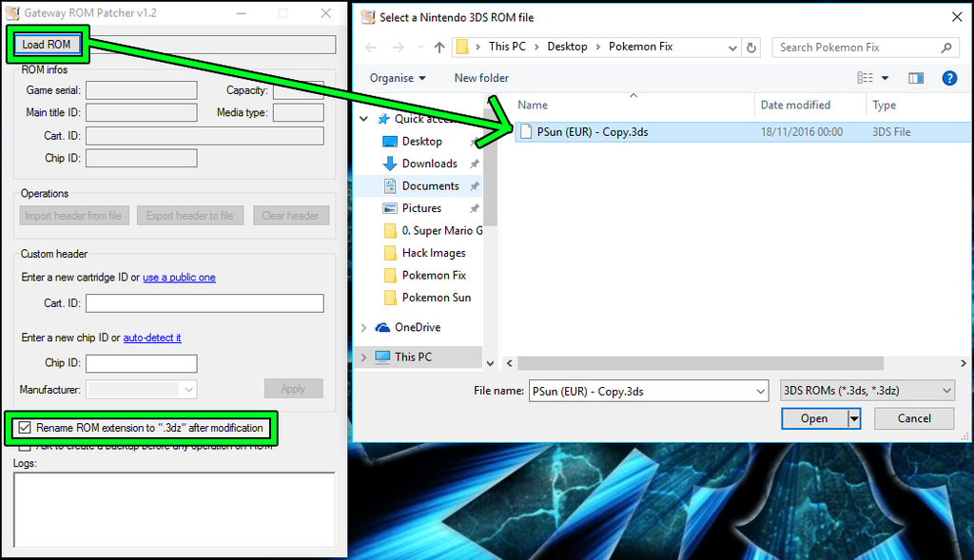Image resolution: width=974 pixels, height=560 pixels.
Task: Click the New folder button
Action: (x=481, y=78)
